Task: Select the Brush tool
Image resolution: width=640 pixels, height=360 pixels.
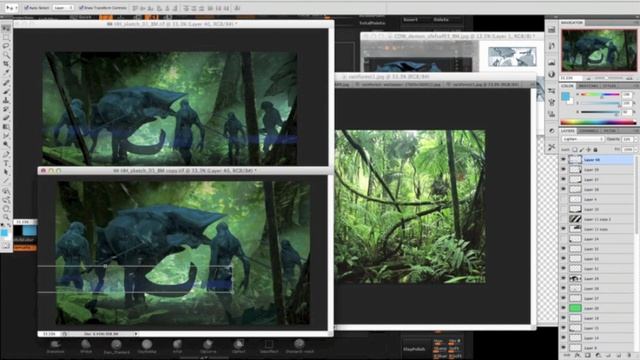Action: tap(6, 91)
